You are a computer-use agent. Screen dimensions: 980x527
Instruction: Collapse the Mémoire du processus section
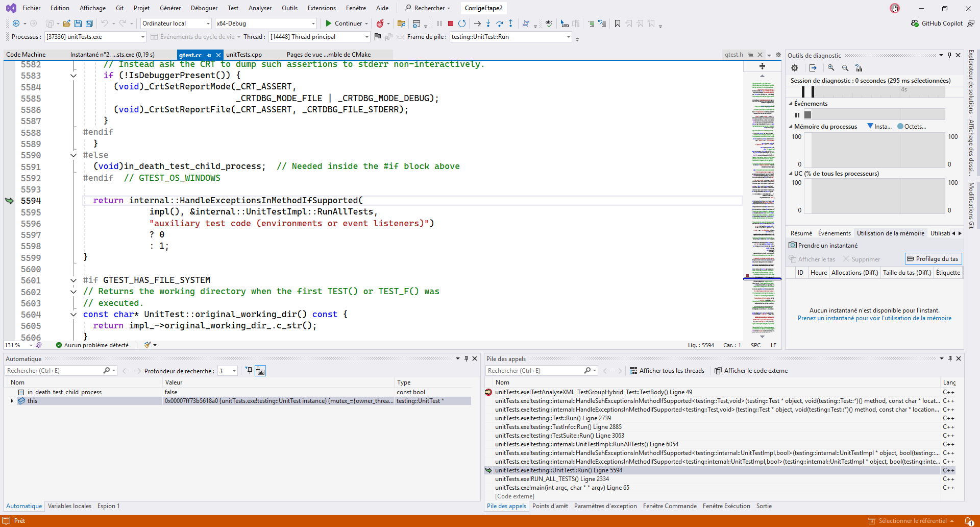click(x=791, y=127)
